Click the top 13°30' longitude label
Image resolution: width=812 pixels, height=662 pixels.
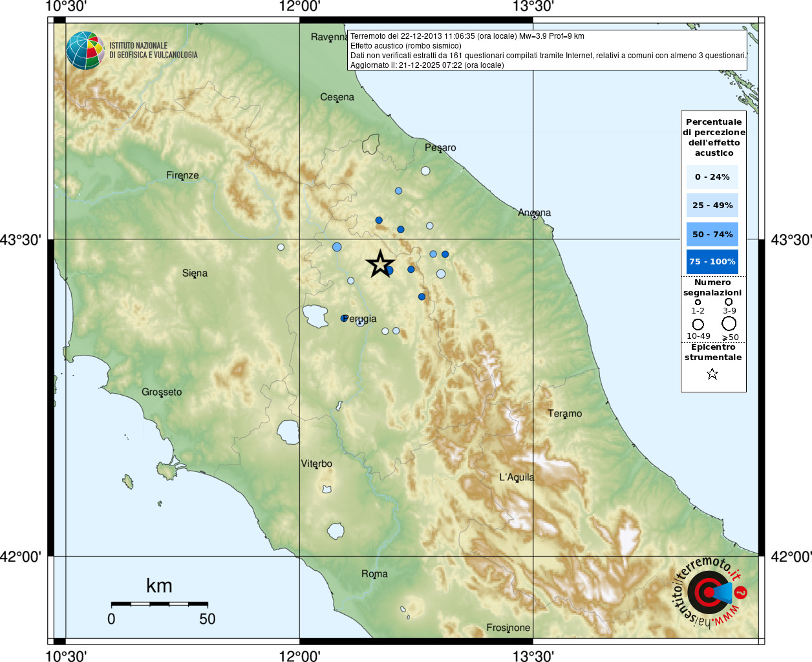tap(533, 6)
